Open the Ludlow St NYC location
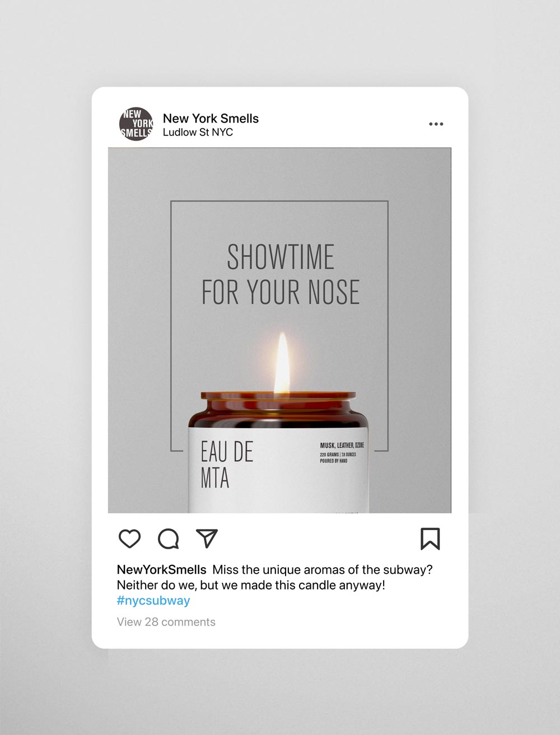560x735 pixels. tap(198, 132)
